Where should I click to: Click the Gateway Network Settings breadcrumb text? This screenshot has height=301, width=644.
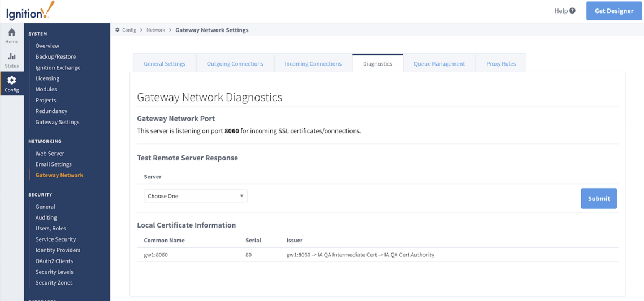coord(212,30)
